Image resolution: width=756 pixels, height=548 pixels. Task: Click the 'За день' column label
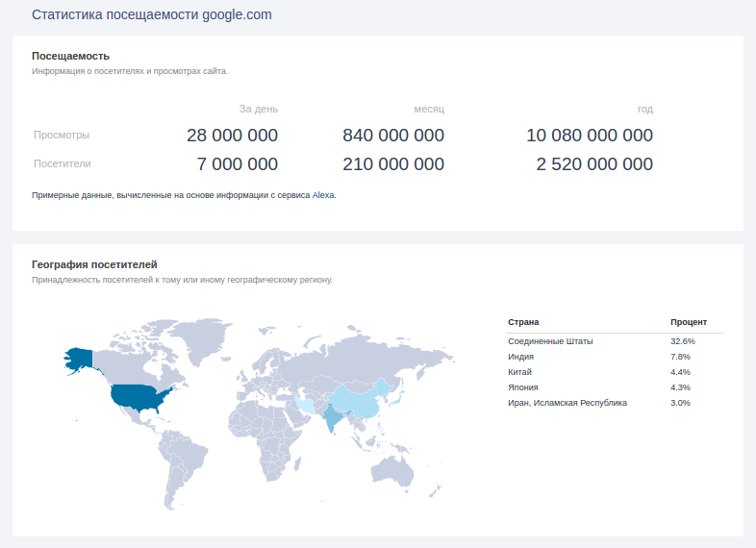pos(258,109)
